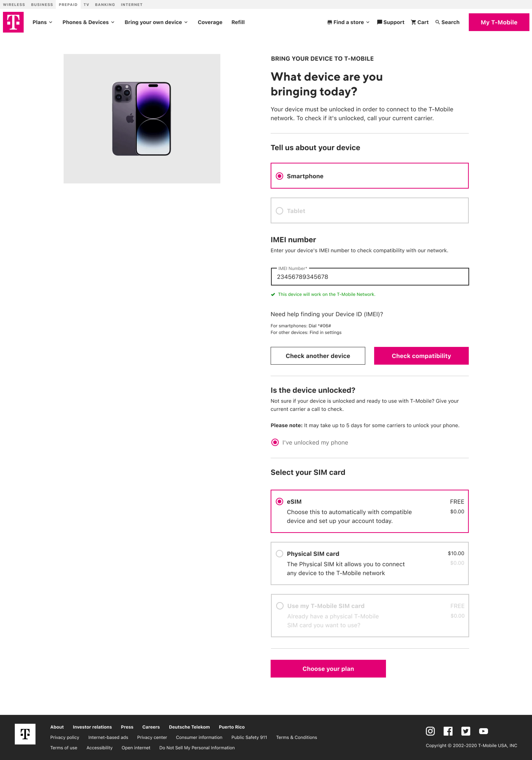Choose the Physical SIM card option
Viewport: 532px width, 760px height.
pyautogui.click(x=279, y=553)
